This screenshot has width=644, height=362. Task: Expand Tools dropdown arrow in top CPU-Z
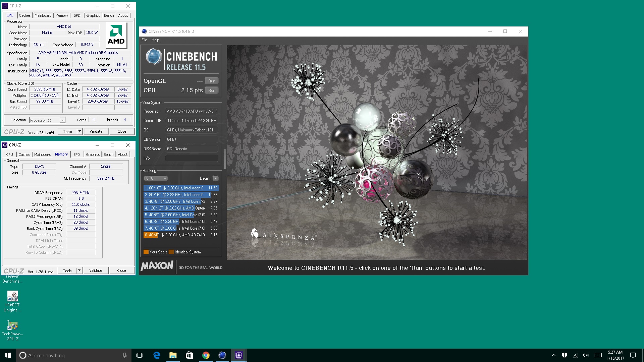[x=79, y=131]
